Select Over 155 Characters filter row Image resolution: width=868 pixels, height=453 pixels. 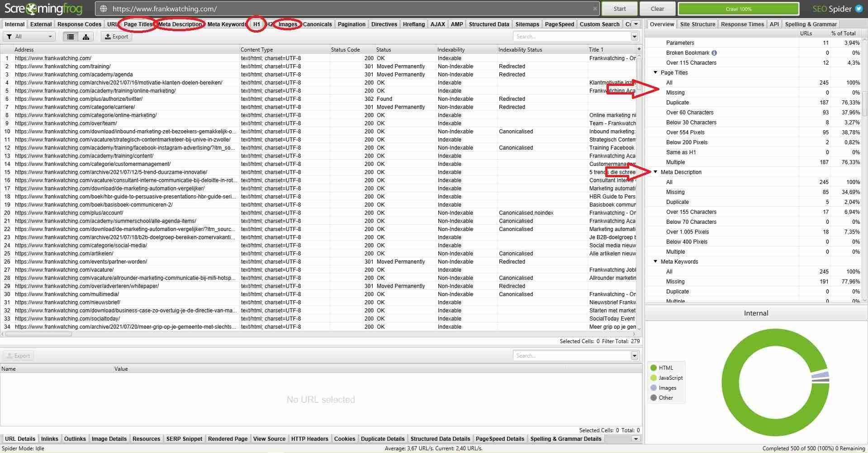(x=753, y=212)
